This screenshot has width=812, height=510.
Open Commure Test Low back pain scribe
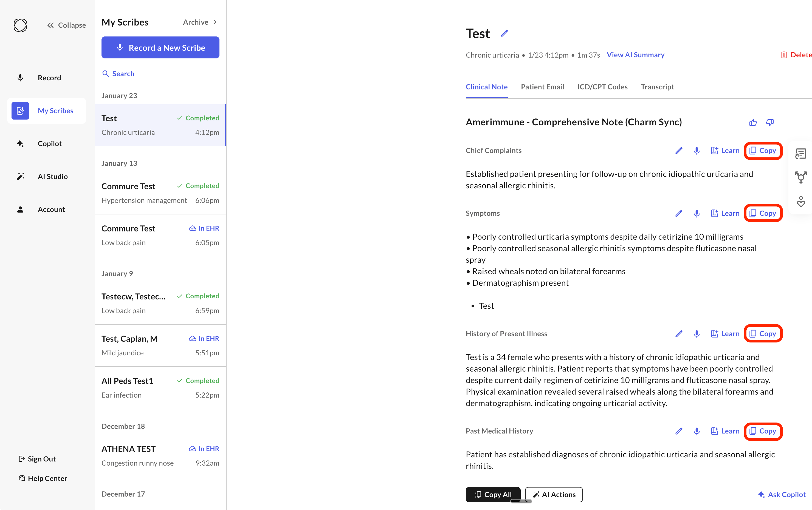160,235
